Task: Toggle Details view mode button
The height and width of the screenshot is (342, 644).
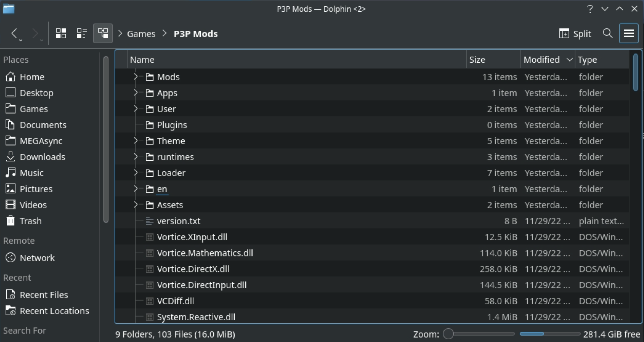Action: click(x=103, y=33)
